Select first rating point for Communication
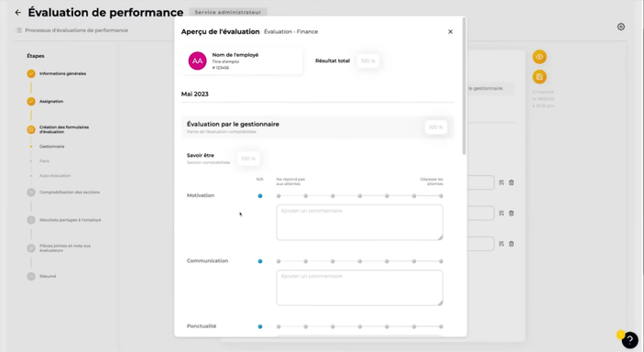 tap(278, 261)
